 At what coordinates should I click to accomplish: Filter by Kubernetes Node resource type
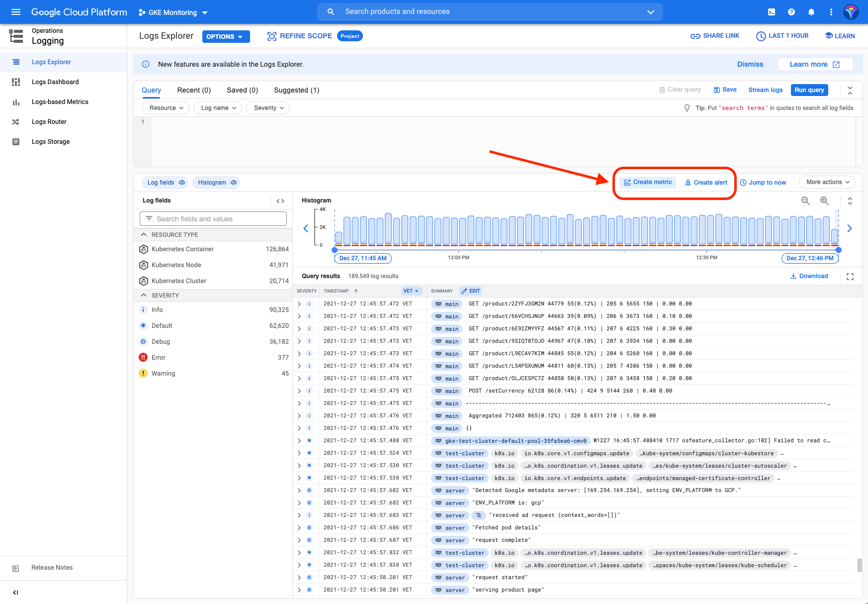pyautogui.click(x=213, y=265)
